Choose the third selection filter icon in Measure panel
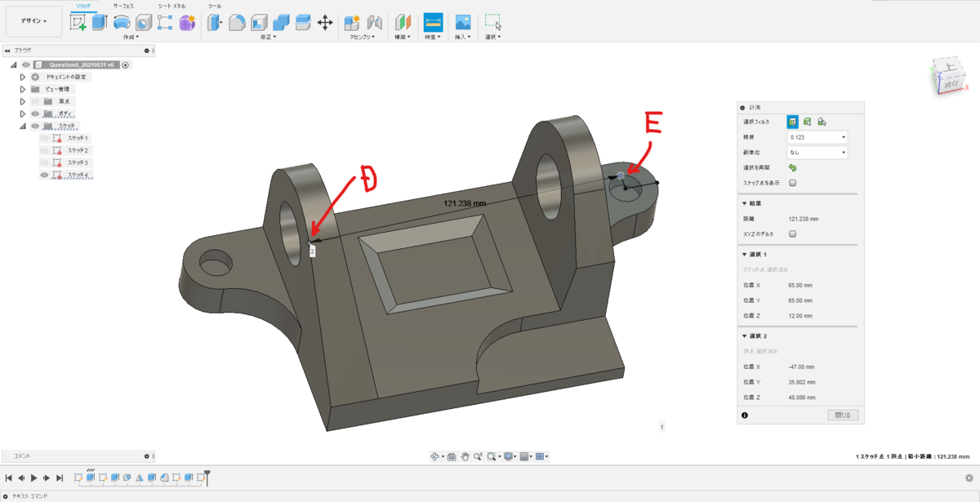 tap(822, 122)
